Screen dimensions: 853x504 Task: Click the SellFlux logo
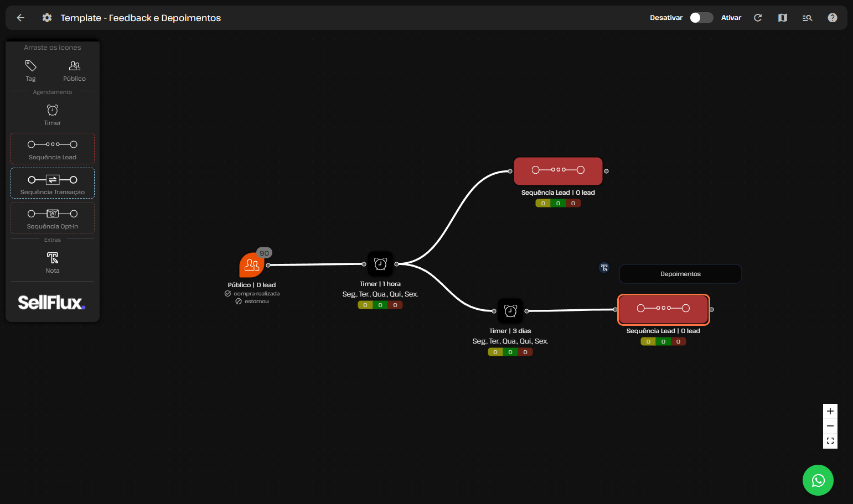(51, 302)
